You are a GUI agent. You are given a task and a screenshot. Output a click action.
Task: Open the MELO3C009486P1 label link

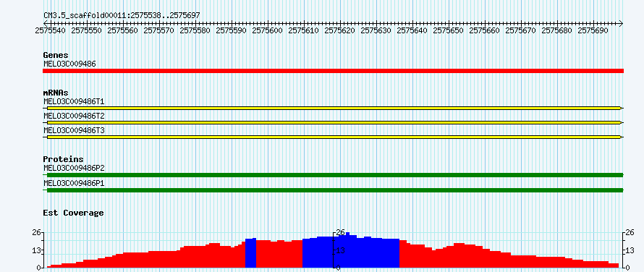click(x=74, y=182)
